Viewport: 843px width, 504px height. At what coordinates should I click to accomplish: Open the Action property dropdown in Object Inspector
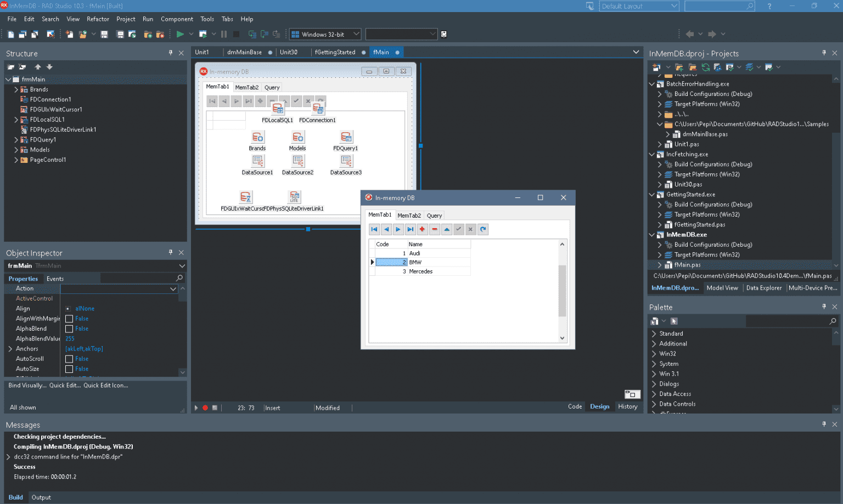coord(173,288)
